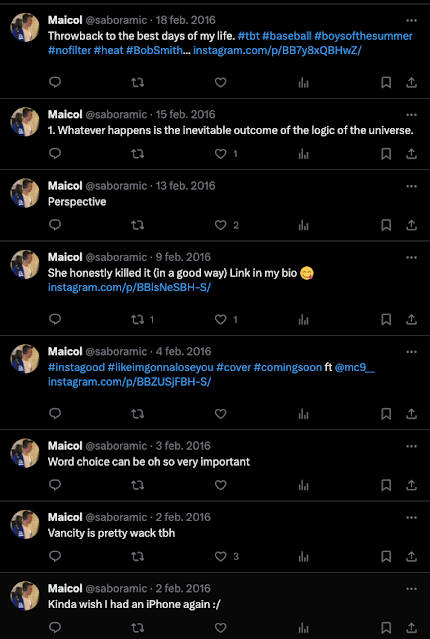Click Maicol's avatar on 13 feb. tweet
The image size is (430, 639).
pyautogui.click(x=25, y=193)
